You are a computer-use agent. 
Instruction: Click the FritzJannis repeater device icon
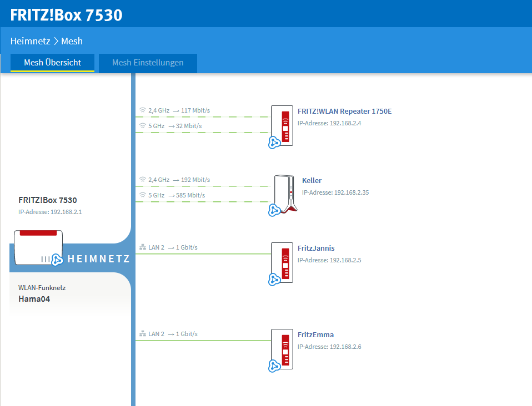point(282,263)
